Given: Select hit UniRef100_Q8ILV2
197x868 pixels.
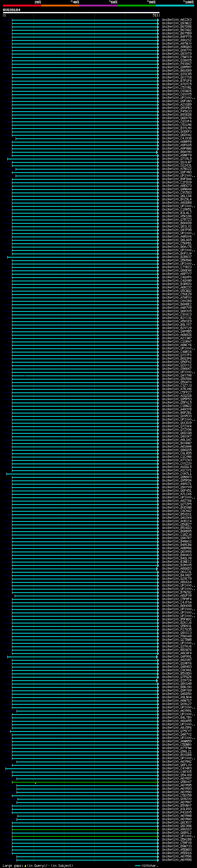Looking at the screenshot, I should click(x=177, y=226).
